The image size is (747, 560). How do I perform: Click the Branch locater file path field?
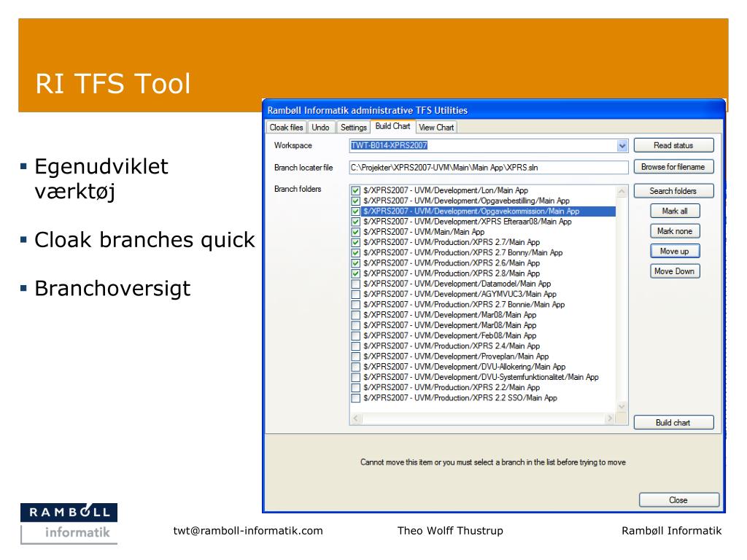[x=489, y=168]
